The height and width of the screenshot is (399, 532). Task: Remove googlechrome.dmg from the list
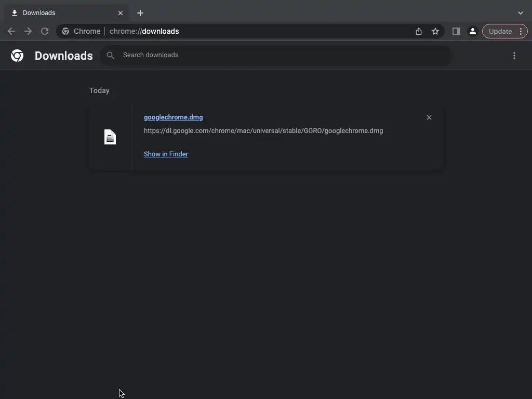pos(429,117)
